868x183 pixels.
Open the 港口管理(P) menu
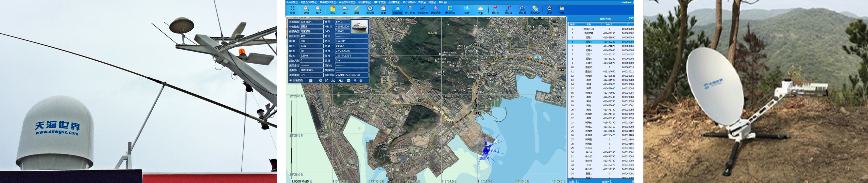click(x=380, y=2)
